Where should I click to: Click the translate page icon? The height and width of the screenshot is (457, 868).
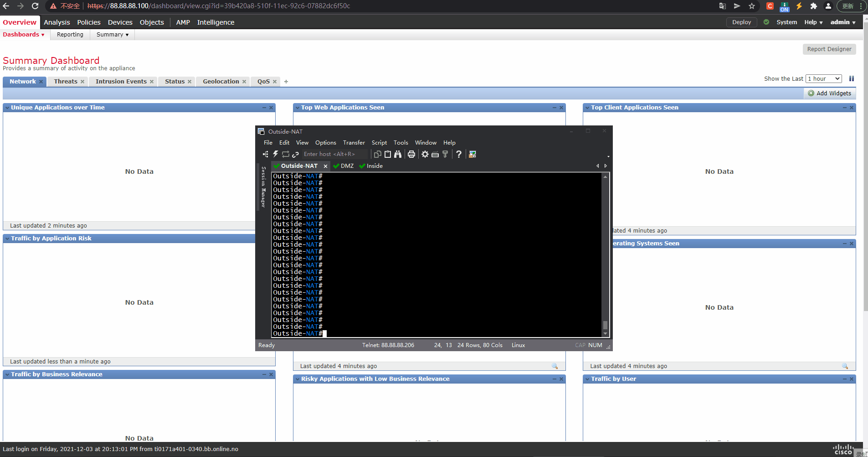(x=723, y=6)
